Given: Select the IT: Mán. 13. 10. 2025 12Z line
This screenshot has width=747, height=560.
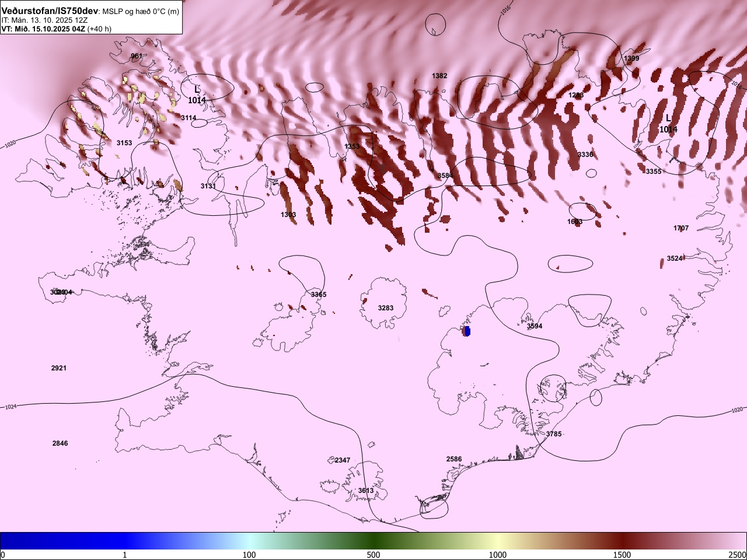Looking at the screenshot, I should 44,20.
